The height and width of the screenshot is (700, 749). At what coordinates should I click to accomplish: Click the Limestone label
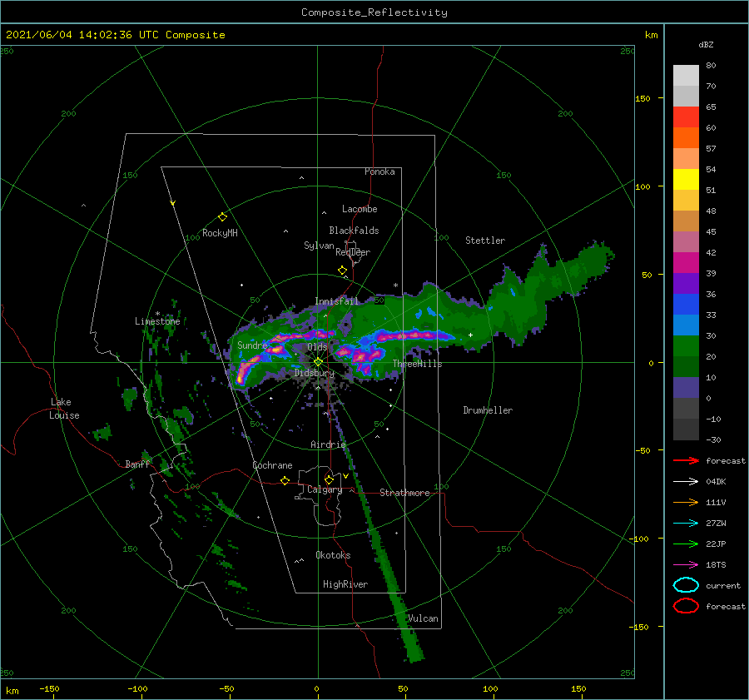157,321
